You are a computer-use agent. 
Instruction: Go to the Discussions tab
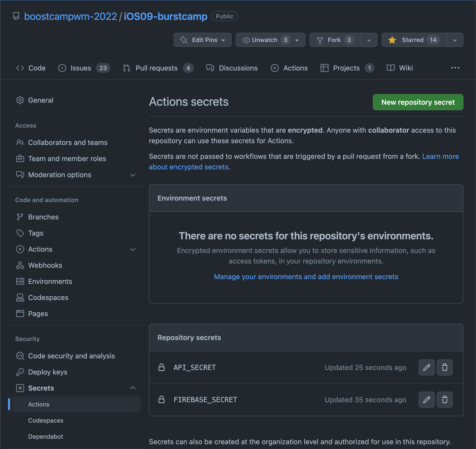(x=232, y=68)
